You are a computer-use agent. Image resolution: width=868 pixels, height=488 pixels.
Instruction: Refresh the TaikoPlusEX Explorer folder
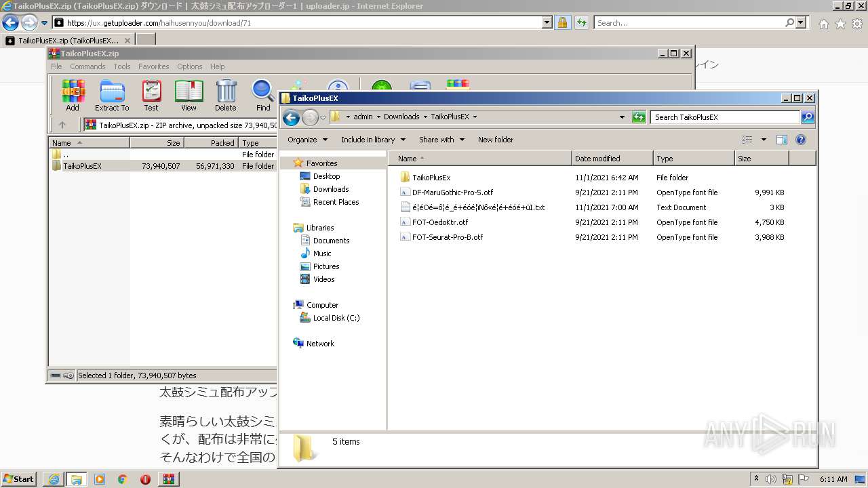[639, 117]
